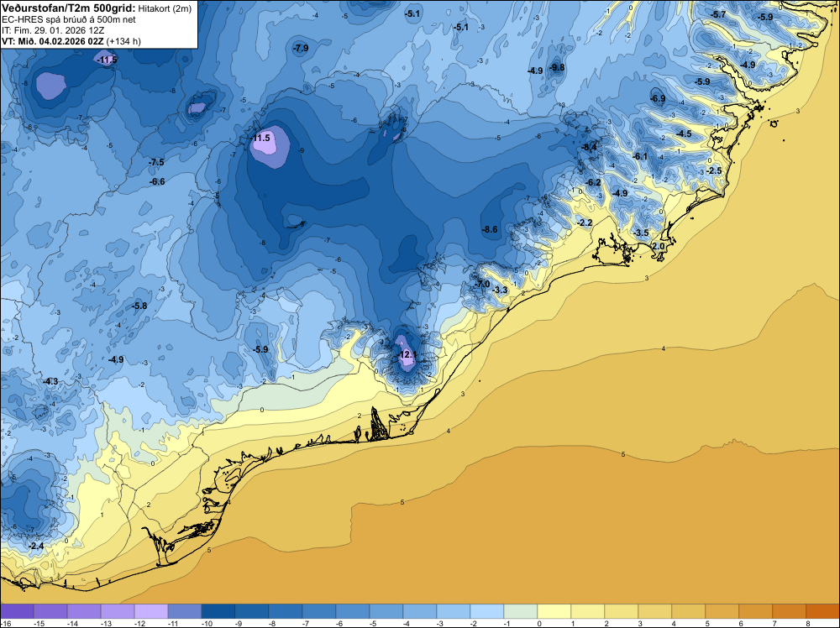
Task: Click the -2.4 temperature value
Action: 36,546
